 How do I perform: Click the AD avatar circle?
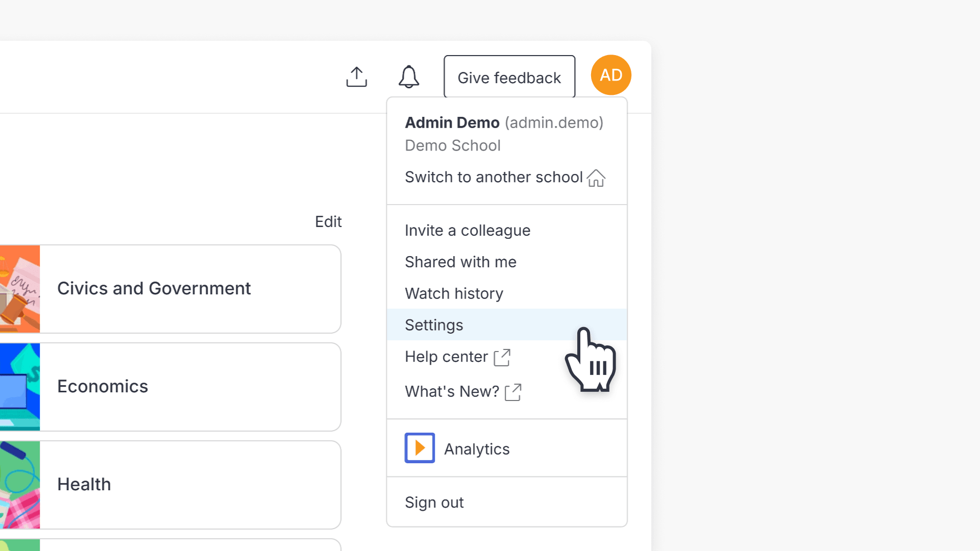(x=610, y=74)
